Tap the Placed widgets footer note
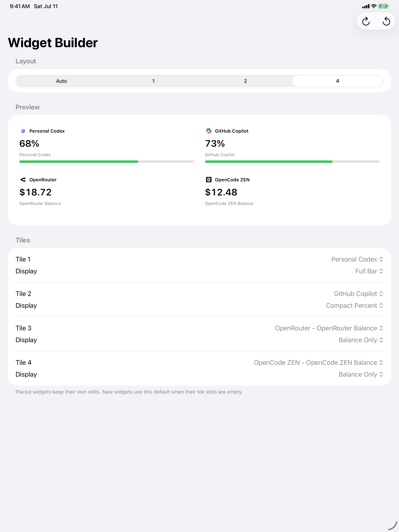This screenshot has height=532, width=399. click(129, 392)
